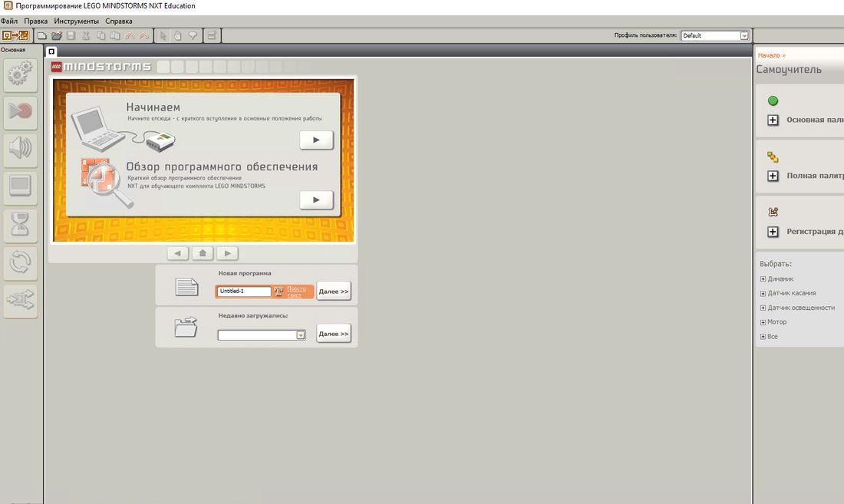Screen dimensions: 844x504
Task: Select the Switch block icon at palette bottom
Action: [19, 300]
